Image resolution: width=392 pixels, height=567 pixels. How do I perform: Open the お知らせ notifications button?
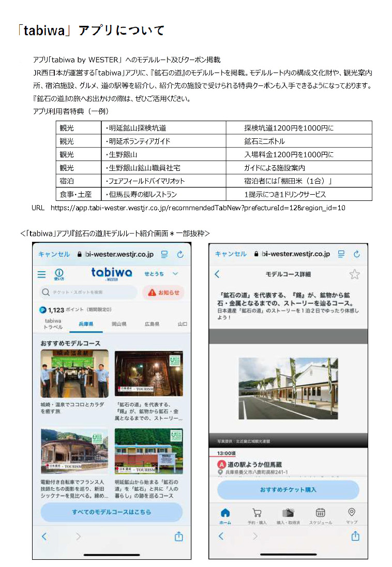(163, 293)
